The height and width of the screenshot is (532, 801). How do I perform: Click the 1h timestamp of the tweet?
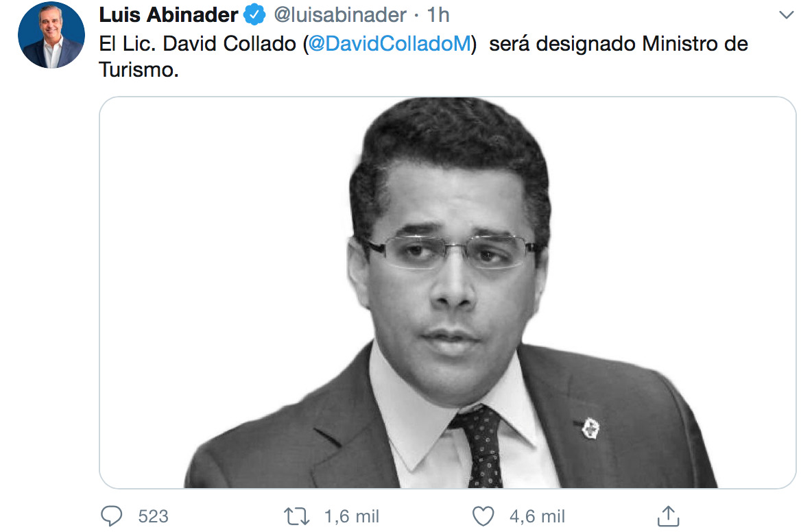point(438,15)
